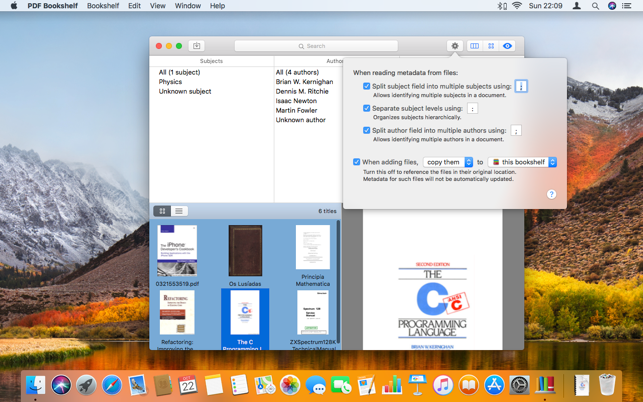The width and height of the screenshot is (643, 402).
Task: Open Trash in the Dock
Action: click(607, 386)
